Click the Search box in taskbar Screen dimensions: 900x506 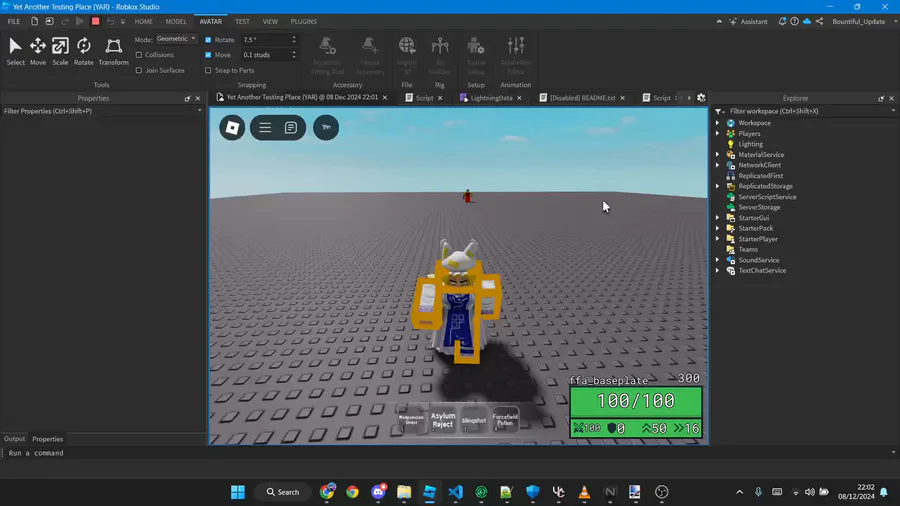[x=283, y=492]
